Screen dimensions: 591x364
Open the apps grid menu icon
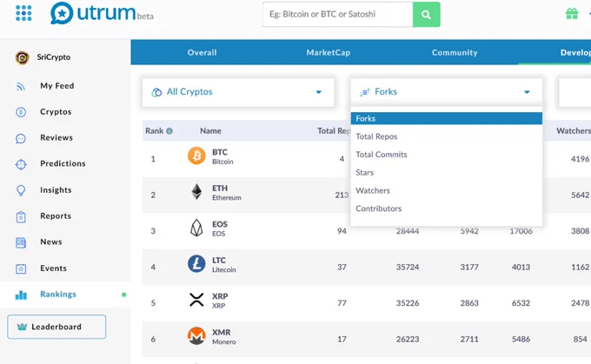click(23, 13)
